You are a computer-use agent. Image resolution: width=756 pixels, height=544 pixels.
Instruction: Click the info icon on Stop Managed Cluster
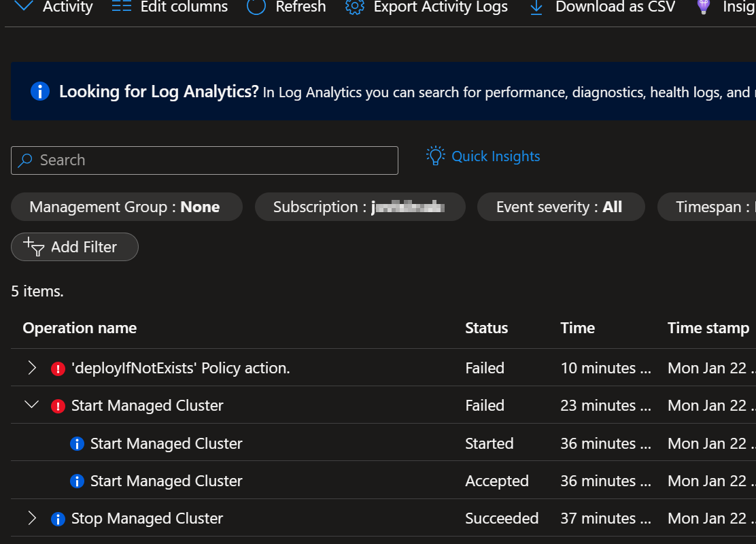[58, 518]
